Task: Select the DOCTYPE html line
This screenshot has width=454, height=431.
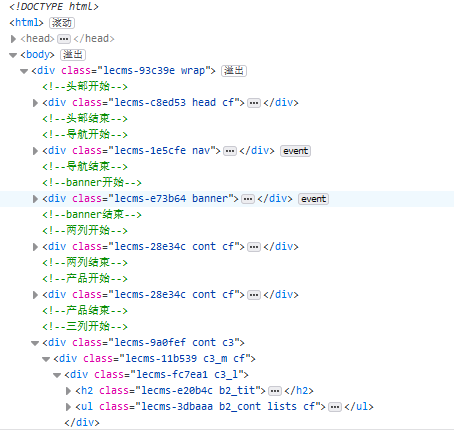Action: [x=54, y=7]
